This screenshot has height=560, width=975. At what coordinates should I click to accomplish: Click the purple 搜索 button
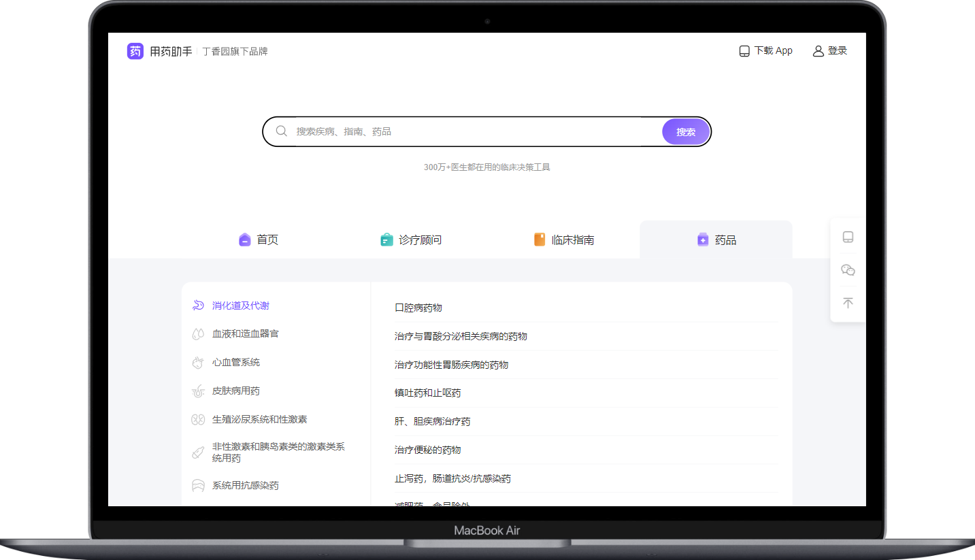pyautogui.click(x=686, y=132)
